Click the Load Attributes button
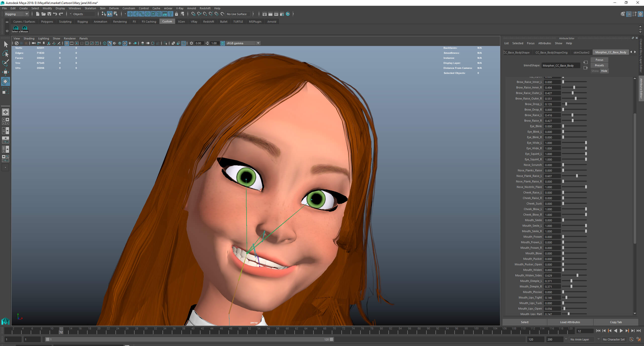The width and height of the screenshot is (644, 346). point(570,322)
